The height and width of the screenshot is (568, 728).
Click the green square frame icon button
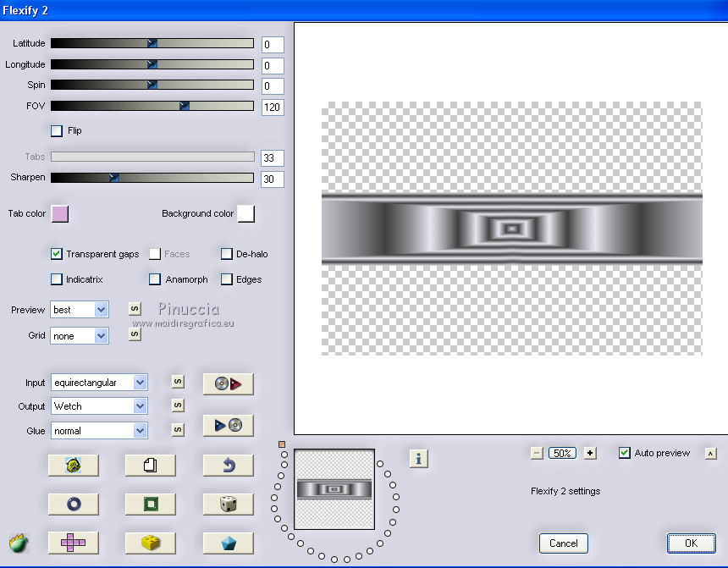click(151, 504)
